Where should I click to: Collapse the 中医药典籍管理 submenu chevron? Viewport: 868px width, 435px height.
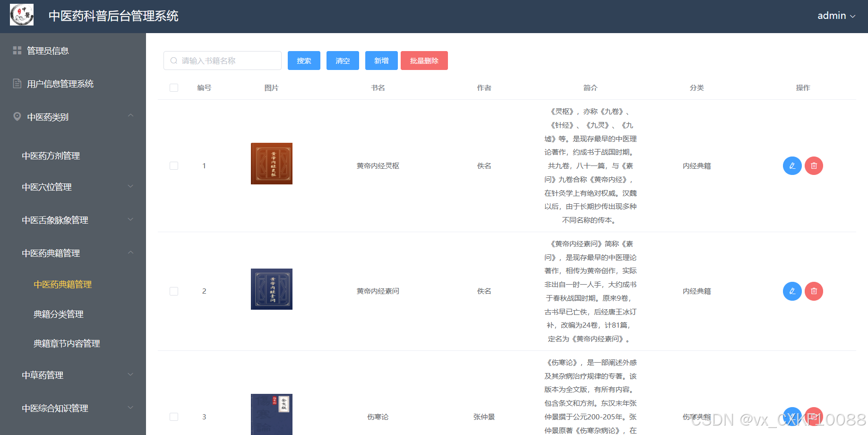pyautogui.click(x=130, y=252)
